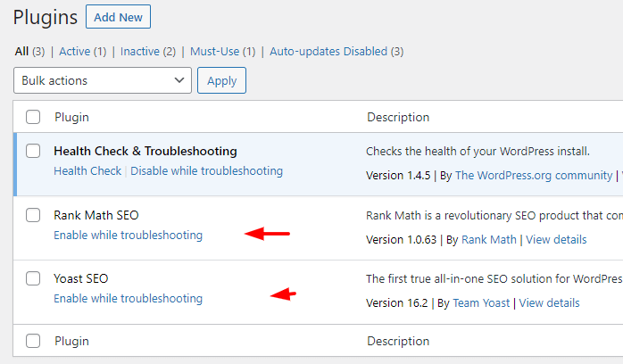Check the Yoast SEO checkbox
Viewport: 623px width, 364px height.
(x=33, y=278)
